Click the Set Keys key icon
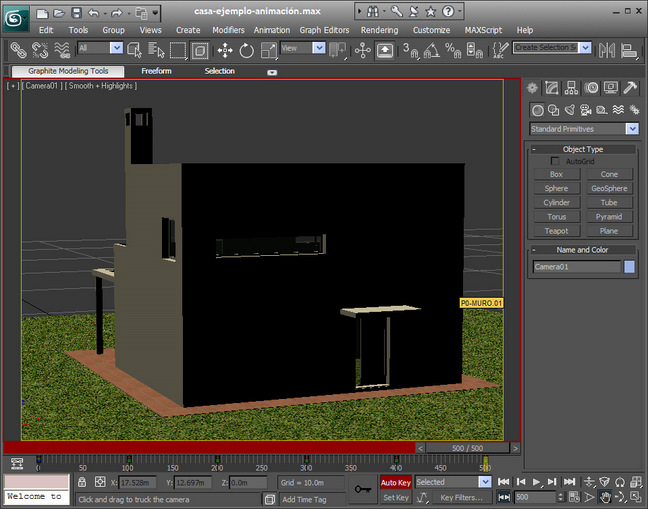Image resolution: width=648 pixels, height=509 pixels. 364,489
